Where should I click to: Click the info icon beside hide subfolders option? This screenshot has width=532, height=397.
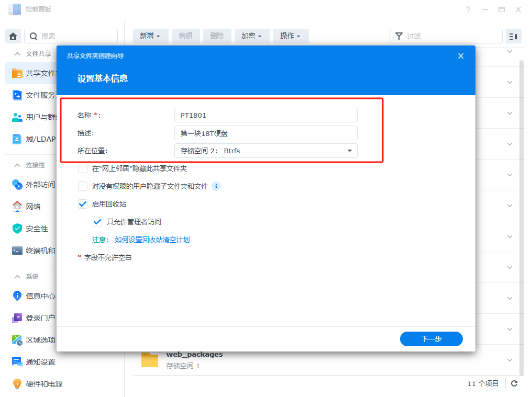point(216,186)
